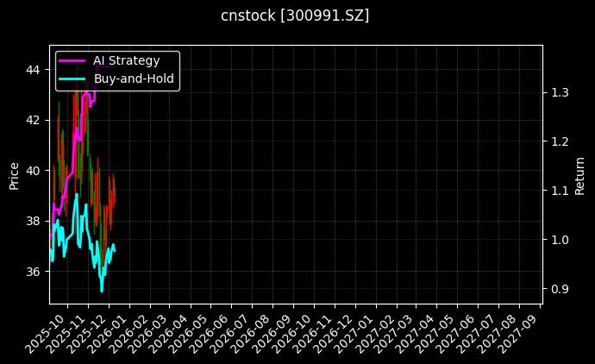
Task: Click the cyan line sample in legend
Action: 72,79
